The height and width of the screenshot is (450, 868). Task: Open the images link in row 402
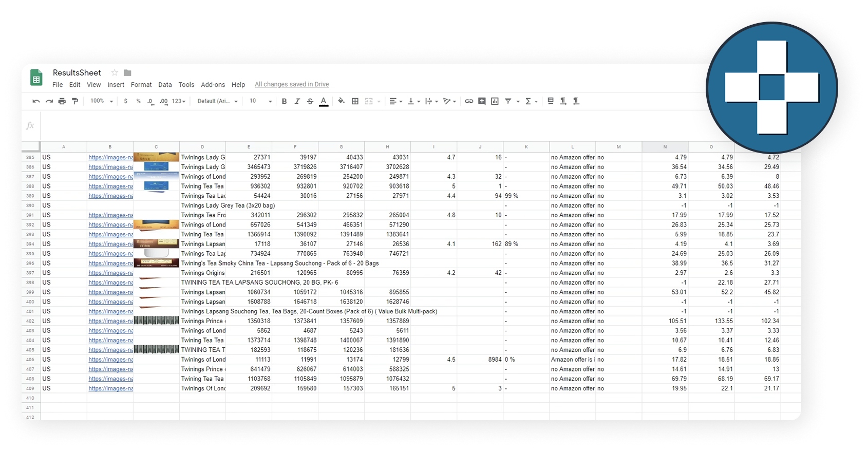(x=110, y=321)
